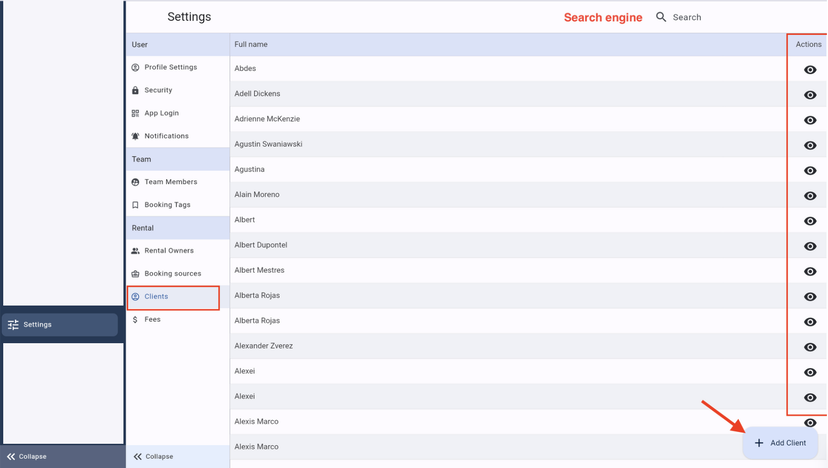
Task: Click the Fees dollar icon
Action: point(135,320)
